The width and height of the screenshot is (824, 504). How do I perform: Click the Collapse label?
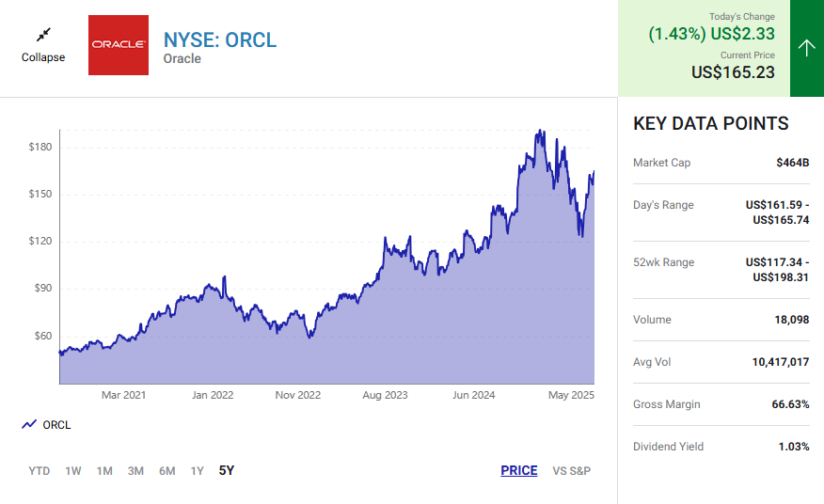tap(43, 57)
